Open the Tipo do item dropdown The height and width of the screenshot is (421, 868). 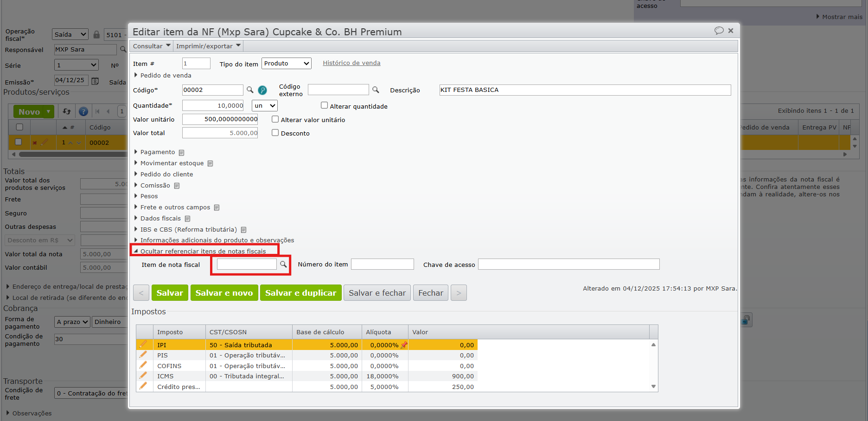click(287, 63)
